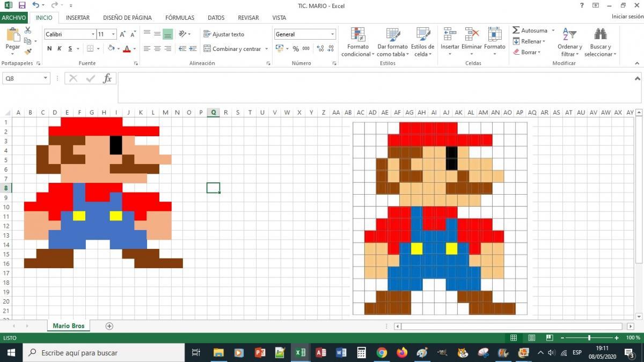Screen dimensions: 644x362
Task: Toggle bottom vertical alignment
Action: 167,34
